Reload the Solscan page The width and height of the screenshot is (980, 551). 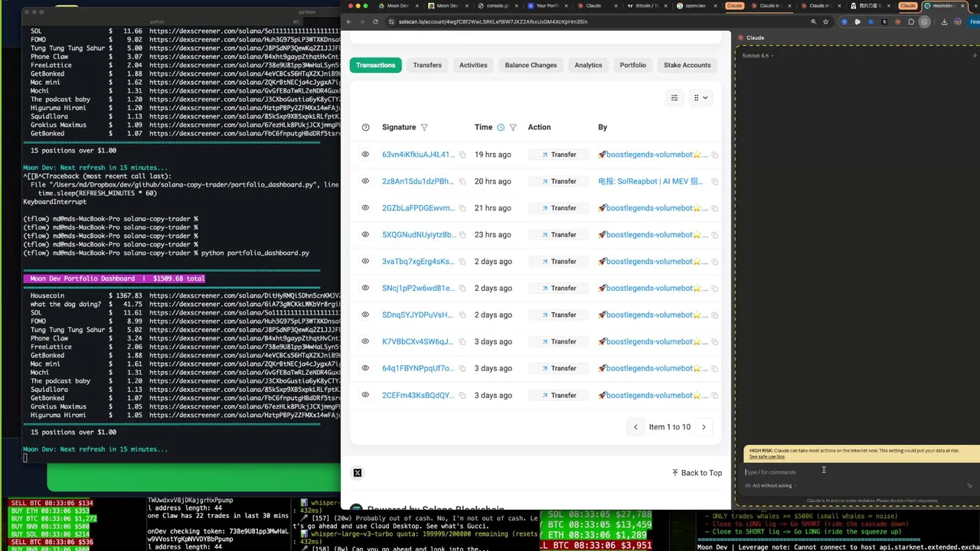coord(375,21)
